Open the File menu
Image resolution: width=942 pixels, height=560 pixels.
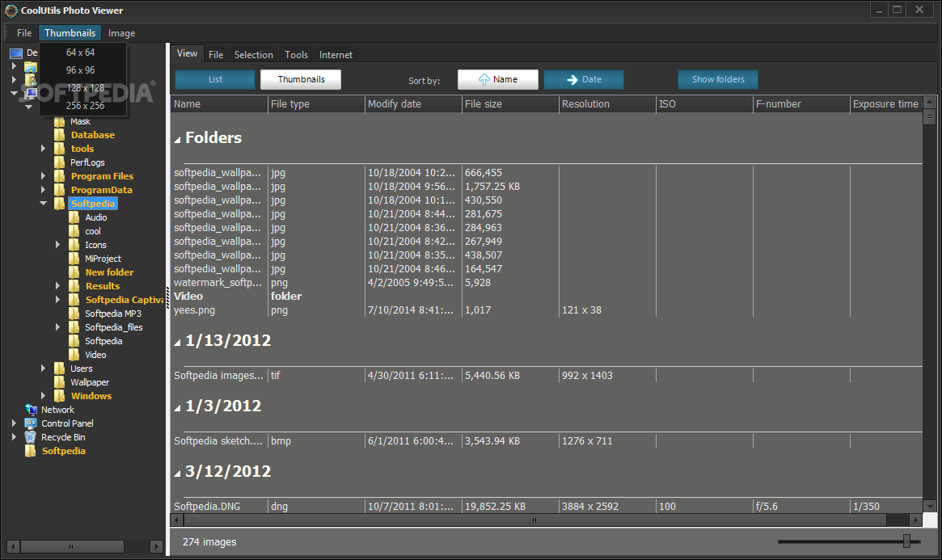point(24,33)
